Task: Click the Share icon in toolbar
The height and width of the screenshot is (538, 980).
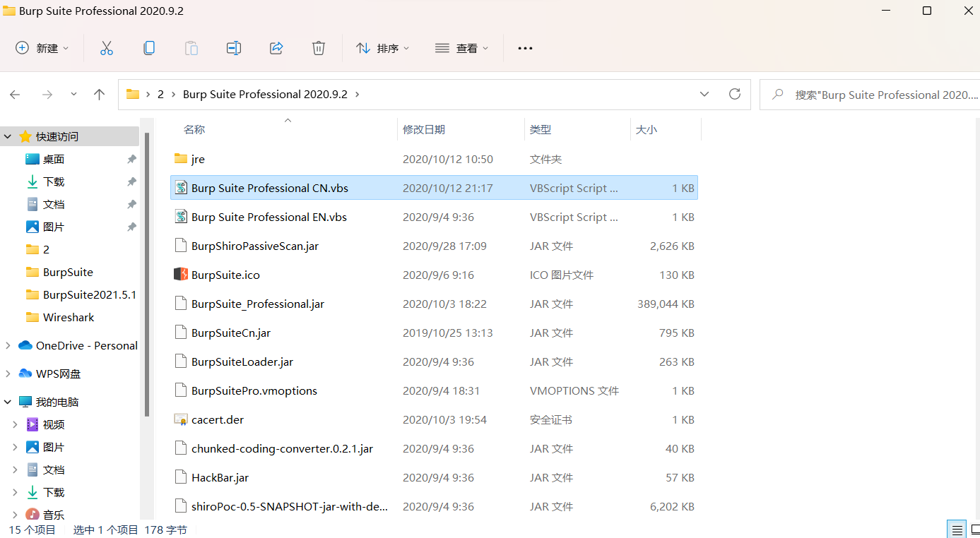Action: coord(276,48)
